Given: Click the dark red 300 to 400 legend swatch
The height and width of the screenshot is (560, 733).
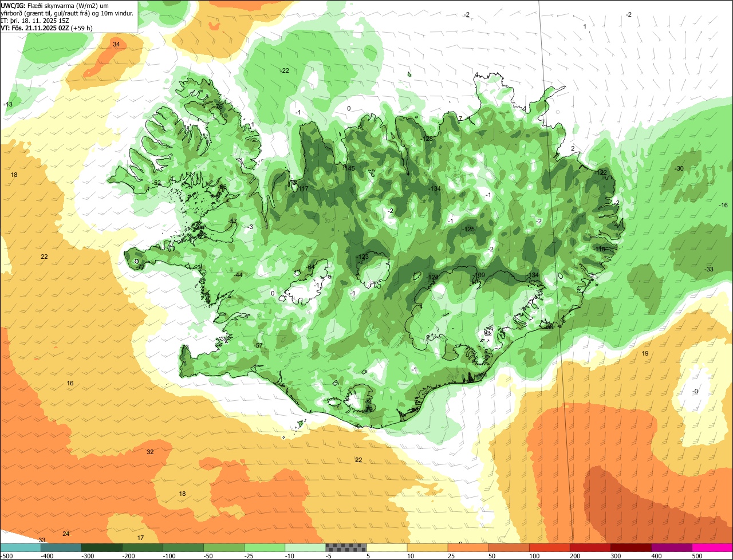Looking at the screenshot, I should pyautogui.click(x=630, y=547).
